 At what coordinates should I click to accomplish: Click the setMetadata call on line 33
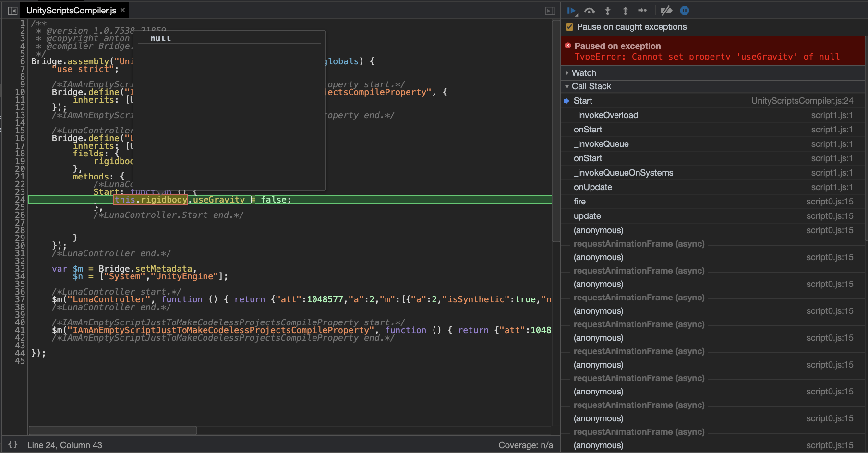(163, 269)
